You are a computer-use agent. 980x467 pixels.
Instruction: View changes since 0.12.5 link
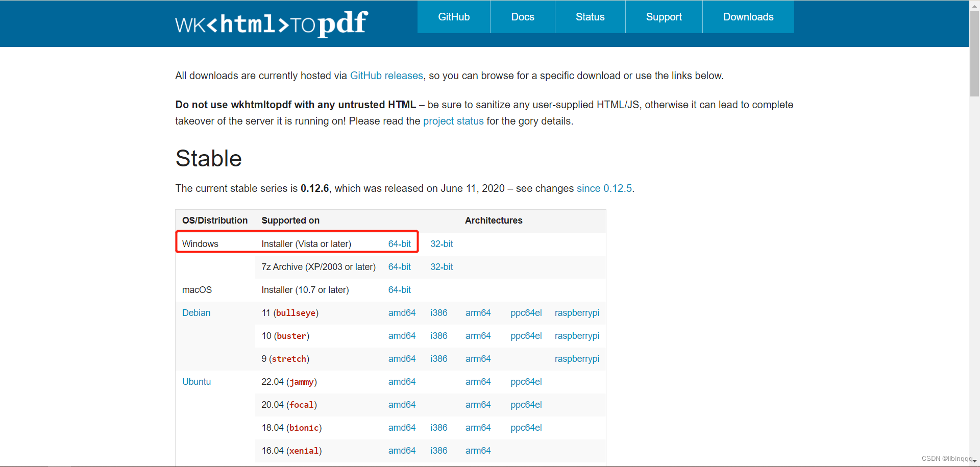click(x=604, y=188)
